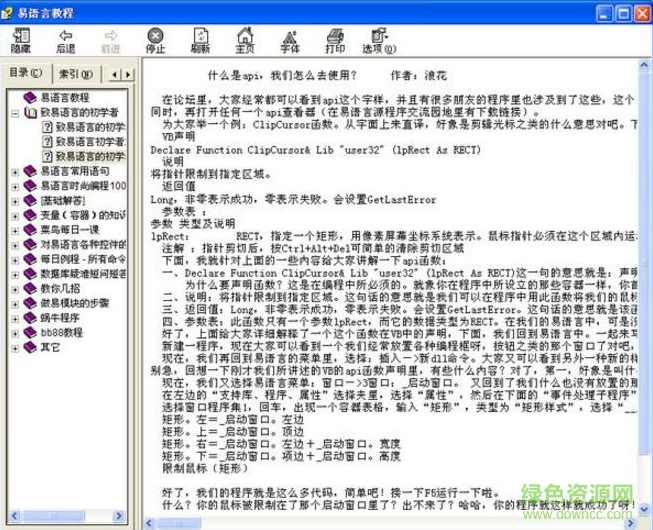The height and width of the screenshot is (530, 653).
Task: Switch to the 索引(N) index tab
Action: pos(76,75)
